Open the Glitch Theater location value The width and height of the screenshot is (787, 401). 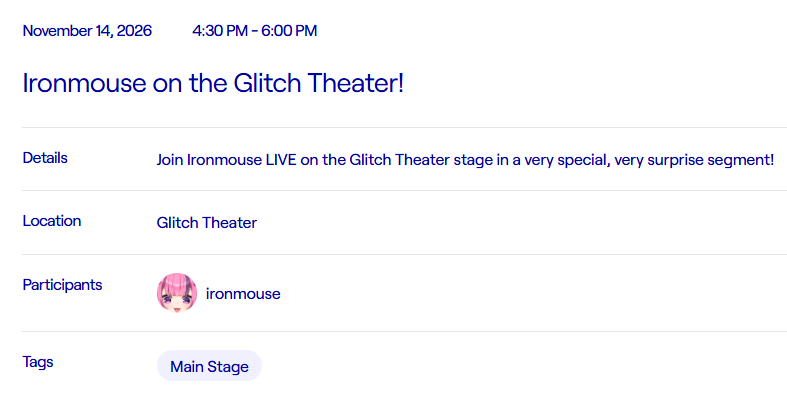(x=207, y=222)
